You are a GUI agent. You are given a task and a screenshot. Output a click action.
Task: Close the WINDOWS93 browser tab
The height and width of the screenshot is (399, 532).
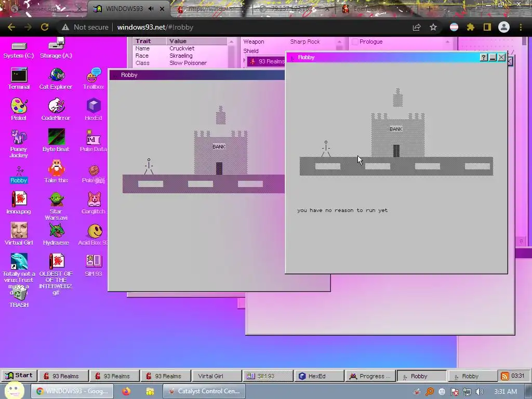click(162, 9)
